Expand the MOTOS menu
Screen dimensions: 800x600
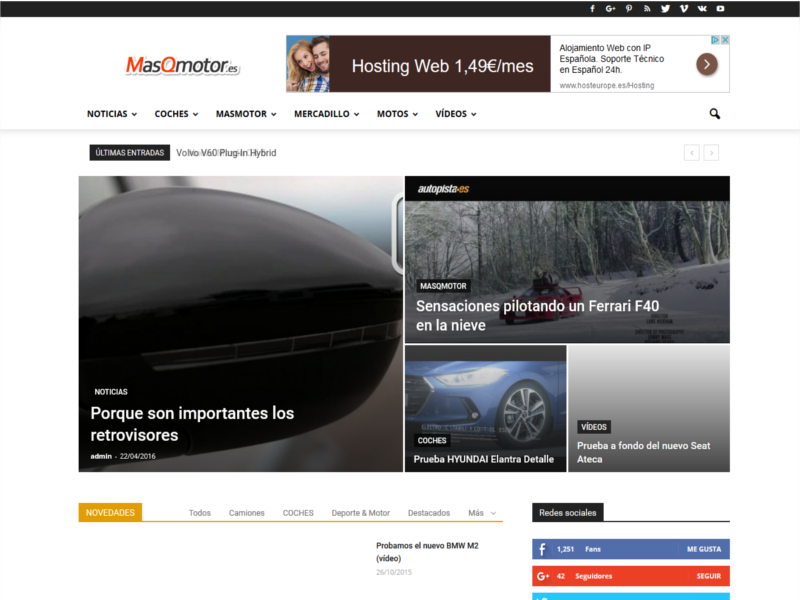click(x=397, y=114)
